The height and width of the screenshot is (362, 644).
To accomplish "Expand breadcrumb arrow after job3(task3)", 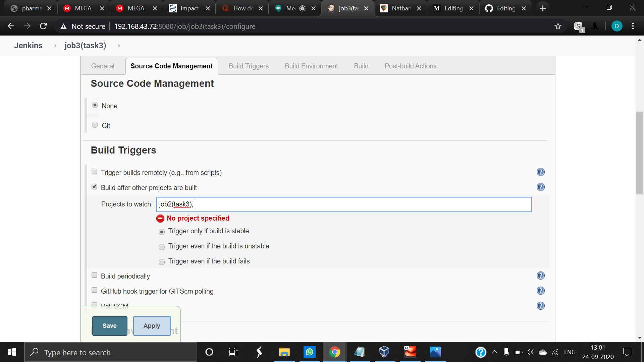I will point(119,46).
